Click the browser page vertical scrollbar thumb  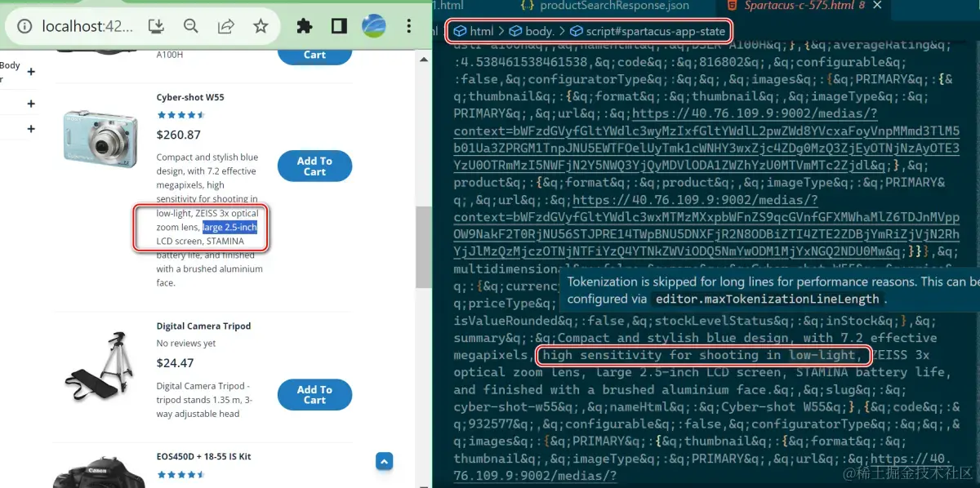423,246
